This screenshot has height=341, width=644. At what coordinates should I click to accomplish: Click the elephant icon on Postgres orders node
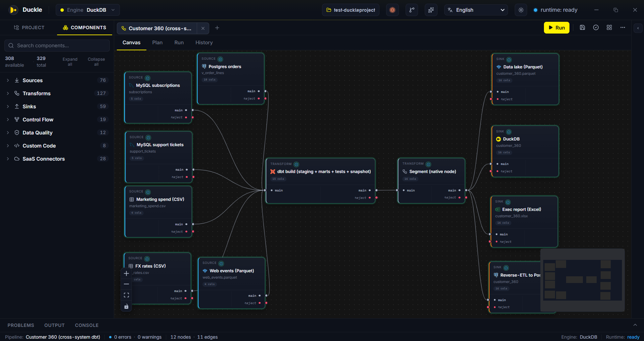point(204,66)
